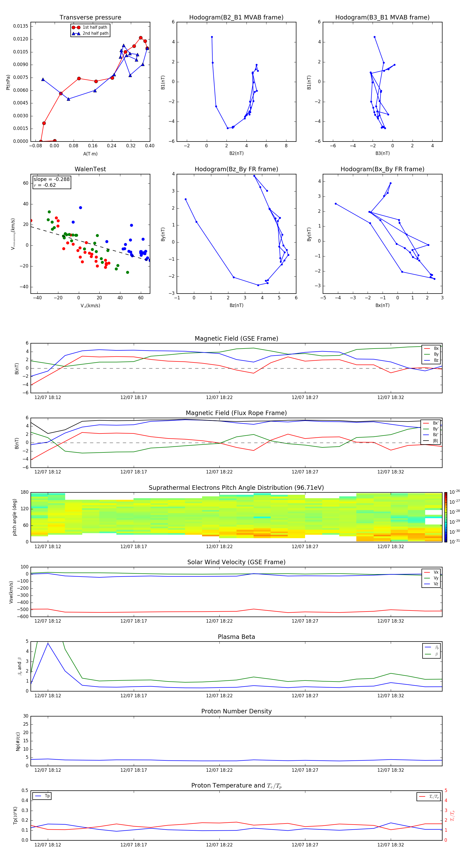The height and width of the screenshot is (868, 473).
Task: Click the Suprathermal Electrons Pitch Angle Distribution title
Action: [x=236, y=488]
